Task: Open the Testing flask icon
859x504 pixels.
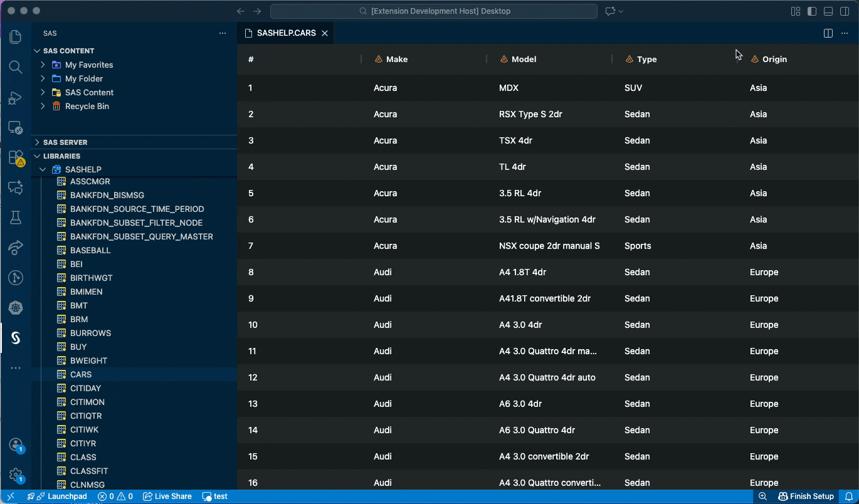Action: click(16, 218)
